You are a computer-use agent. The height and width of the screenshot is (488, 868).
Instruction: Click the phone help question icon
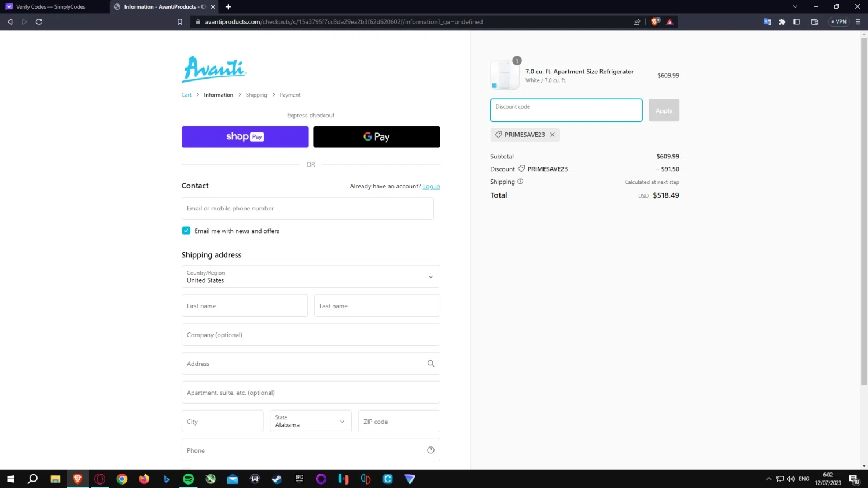point(431,450)
